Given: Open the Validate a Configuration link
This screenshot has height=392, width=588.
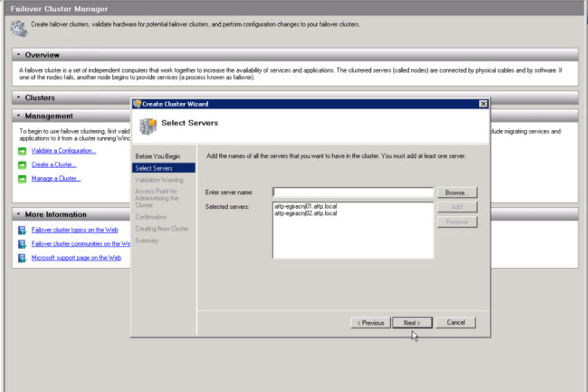Looking at the screenshot, I should [x=64, y=151].
